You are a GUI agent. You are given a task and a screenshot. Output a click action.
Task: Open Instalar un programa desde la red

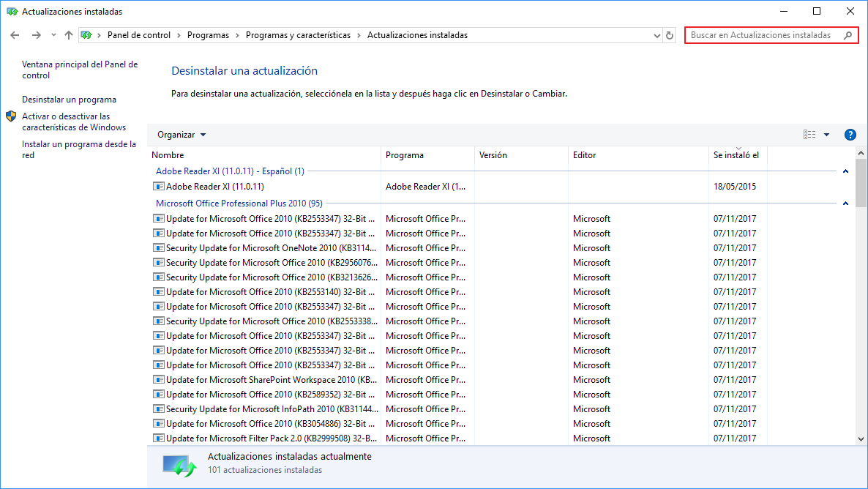click(79, 149)
